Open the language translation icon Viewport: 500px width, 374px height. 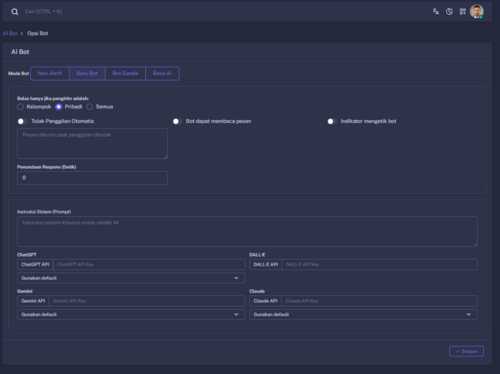pos(436,12)
